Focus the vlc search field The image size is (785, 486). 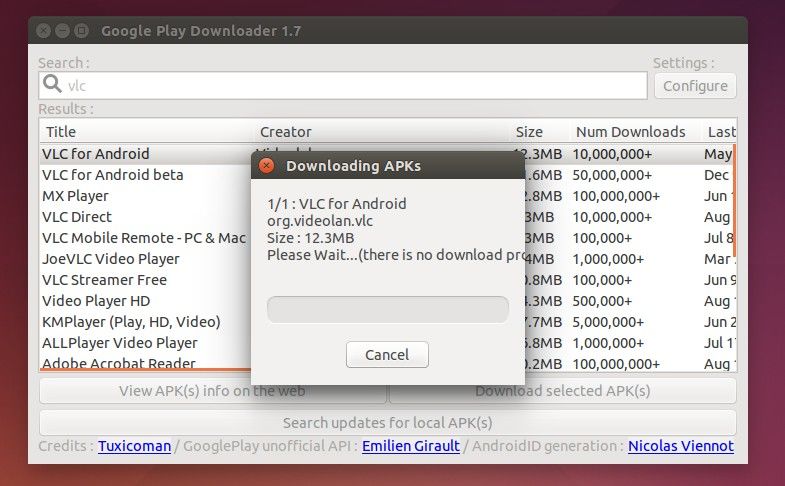coord(343,86)
